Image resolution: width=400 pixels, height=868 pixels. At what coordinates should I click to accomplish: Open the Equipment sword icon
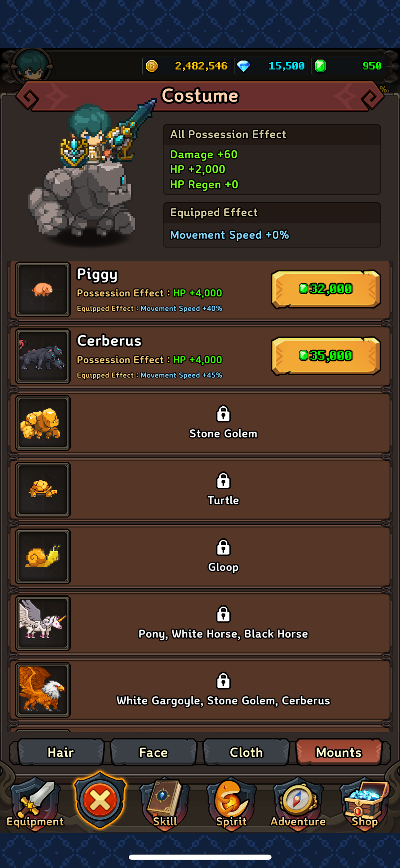pos(35,802)
